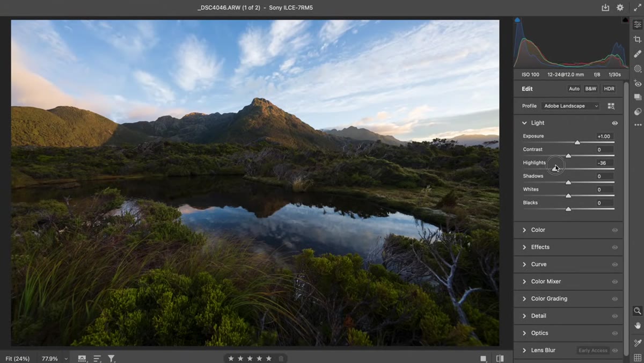
Task: Open preferences gear icon
Action: pos(620,8)
